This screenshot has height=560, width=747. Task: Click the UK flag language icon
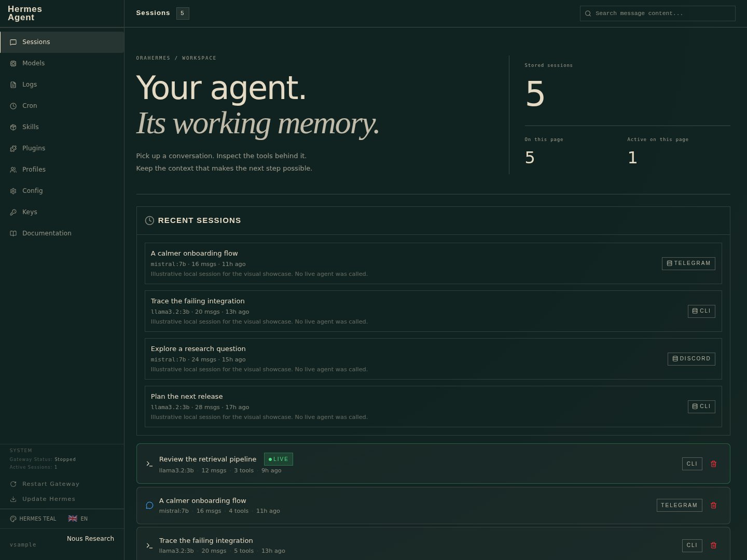pyautogui.click(x=73, y=519)
